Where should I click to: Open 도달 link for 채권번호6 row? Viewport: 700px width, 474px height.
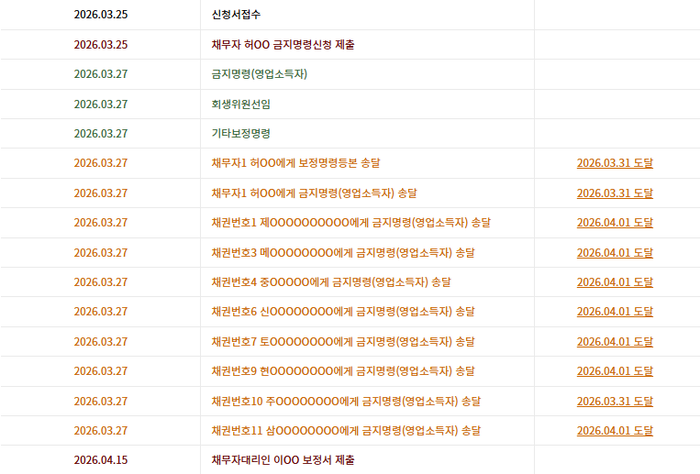(615, 312)
